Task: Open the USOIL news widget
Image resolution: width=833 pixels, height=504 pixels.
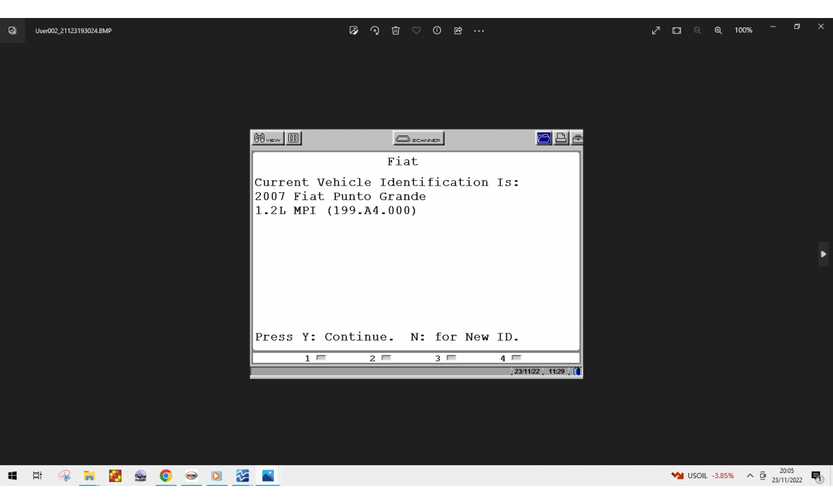Action: pyautogui.click(x=703, y=476)
